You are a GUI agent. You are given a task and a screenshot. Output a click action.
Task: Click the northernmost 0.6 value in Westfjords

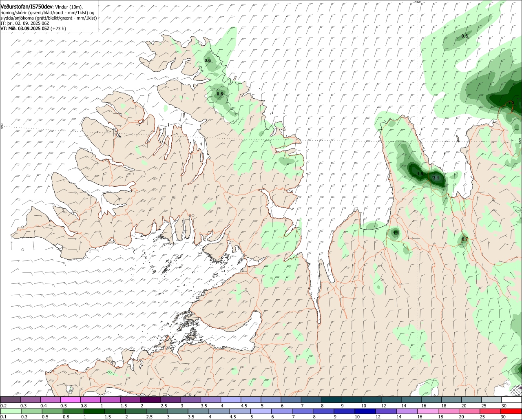click(208, 61)
